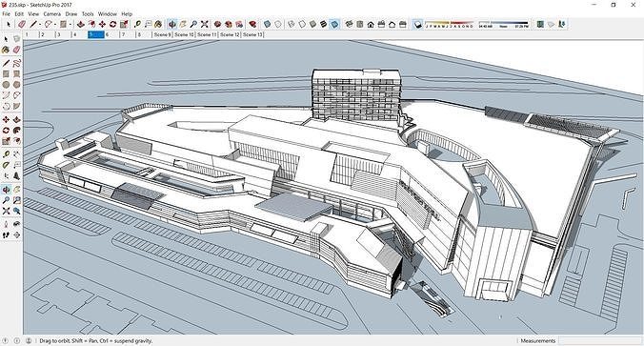Screen dimensions: 644x346
Task: Select the Walk footprints tool in the left palette
Action: [6, 234]
